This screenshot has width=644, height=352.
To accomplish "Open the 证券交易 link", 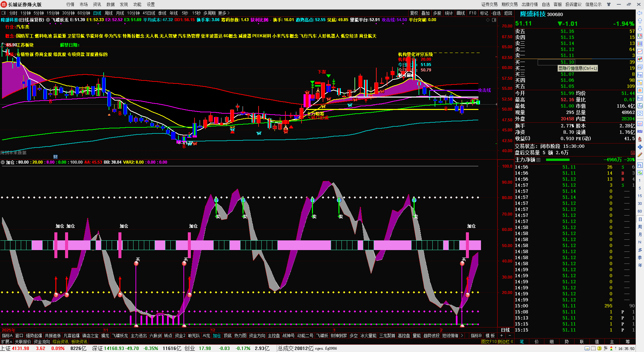I will [x=489, y=4].
